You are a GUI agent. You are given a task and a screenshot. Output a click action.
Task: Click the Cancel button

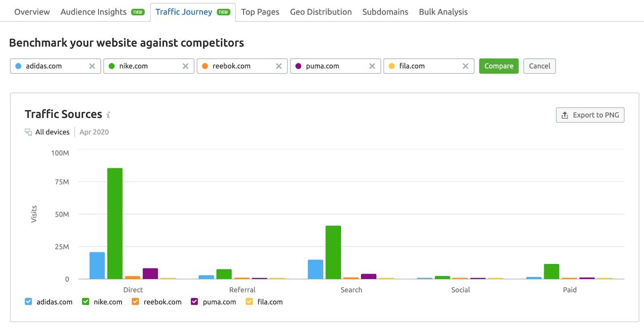coord(539,66)
